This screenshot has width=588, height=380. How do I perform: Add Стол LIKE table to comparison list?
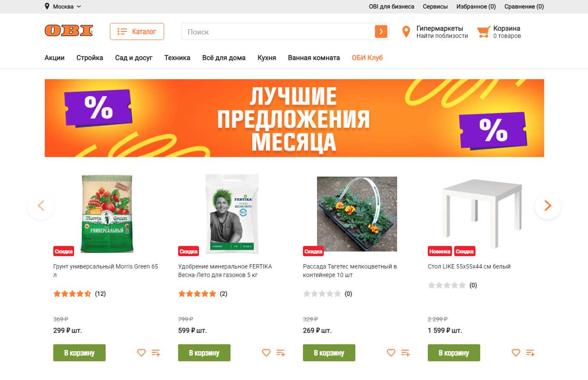[x=530, y=353]
